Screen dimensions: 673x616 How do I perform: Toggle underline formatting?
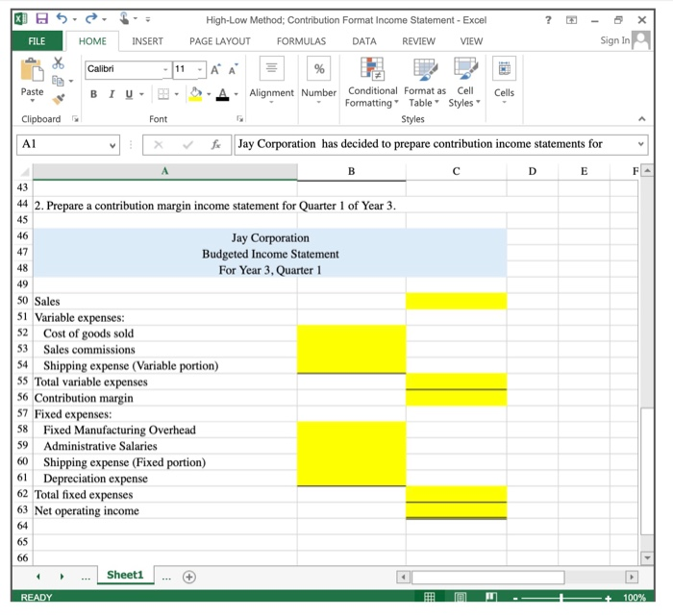129,94
